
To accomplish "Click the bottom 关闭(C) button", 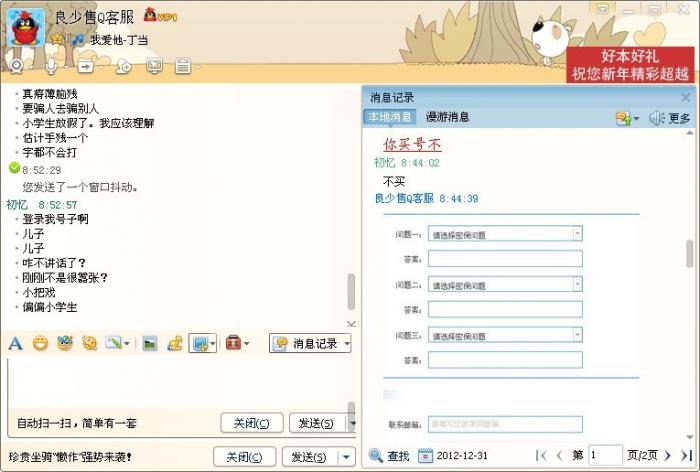I will coord(244,457).
